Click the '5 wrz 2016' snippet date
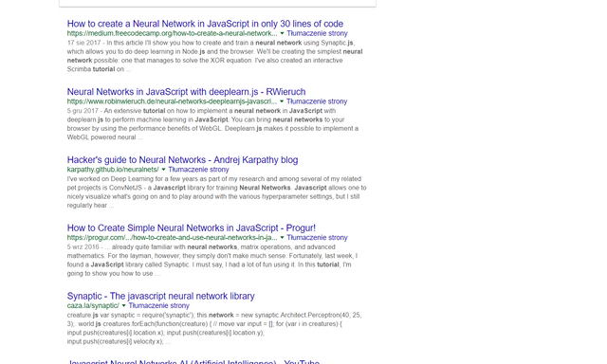Image resolution: width=607 pixels, height=364 pixels. tap(83, 246)
